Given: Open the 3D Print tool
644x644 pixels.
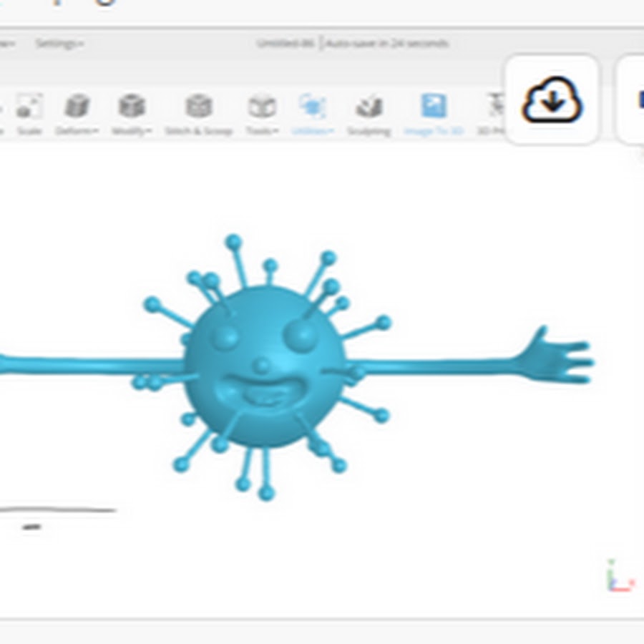Looking at the screenshot, I should coord(491,114).
